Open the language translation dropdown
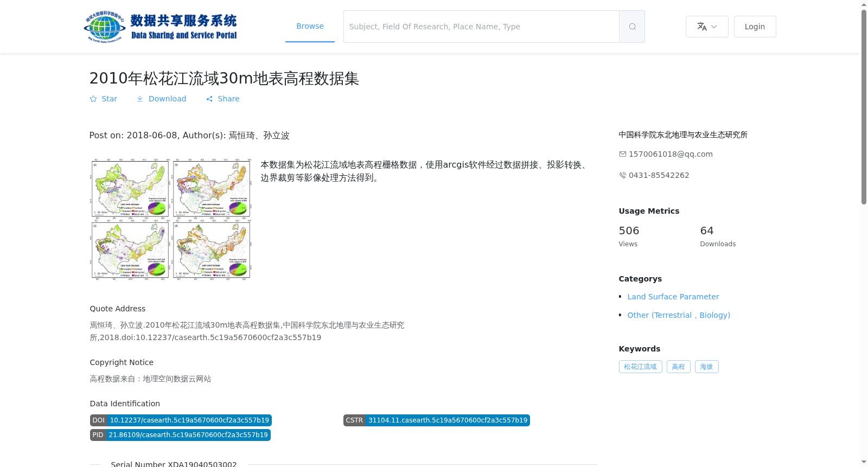The image size is (868, 467). (x=707, y=27)
